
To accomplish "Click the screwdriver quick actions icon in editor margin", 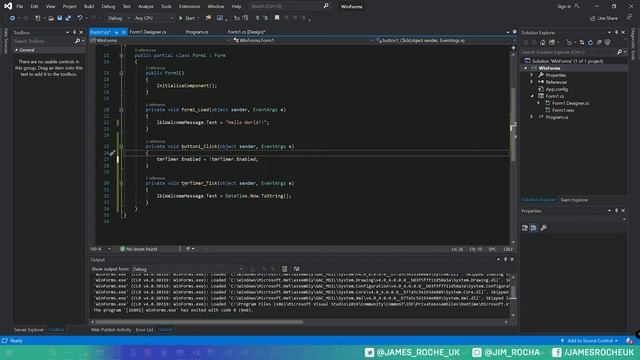I will [x=112, y=153].
